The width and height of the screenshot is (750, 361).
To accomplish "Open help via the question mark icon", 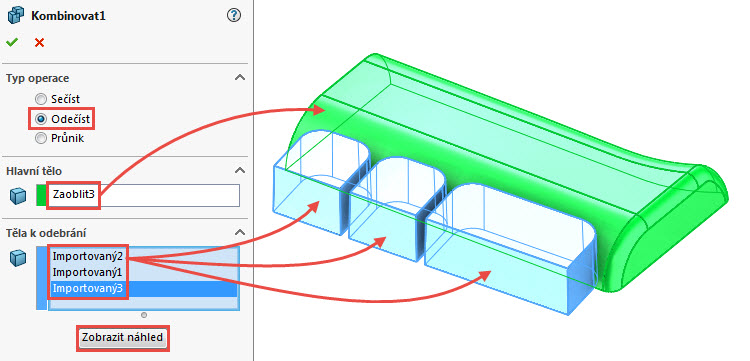I will coord(233,15).
